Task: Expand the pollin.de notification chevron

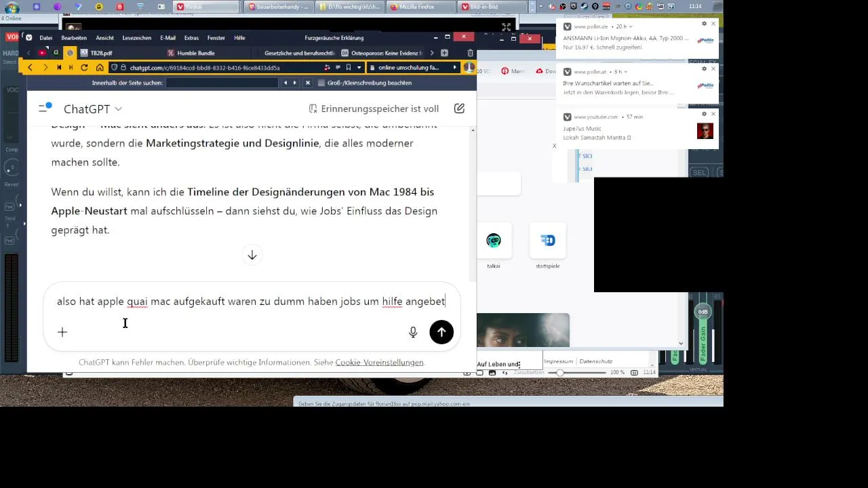Action: click(631, 26)
